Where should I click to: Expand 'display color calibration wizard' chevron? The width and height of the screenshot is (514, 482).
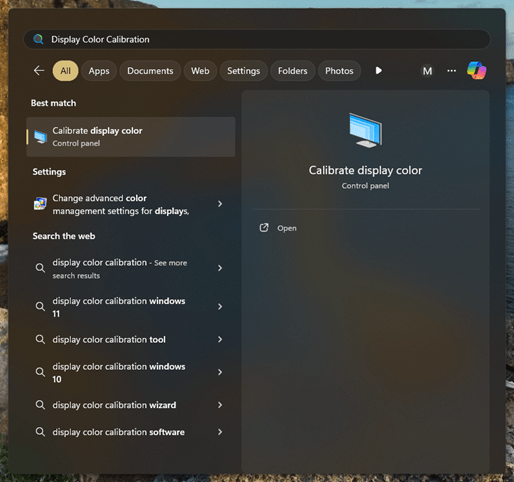(x=220, y=405)
